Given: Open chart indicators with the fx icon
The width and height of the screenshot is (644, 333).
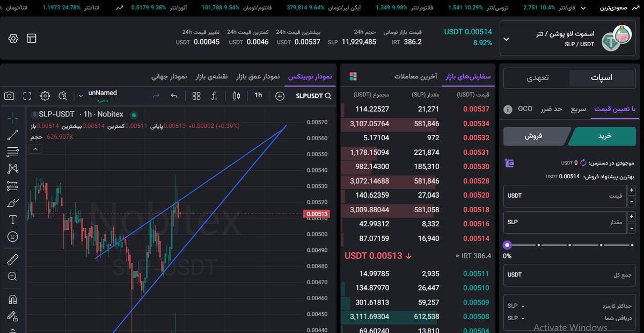Looking at the screenshot, I should point(214,96).
